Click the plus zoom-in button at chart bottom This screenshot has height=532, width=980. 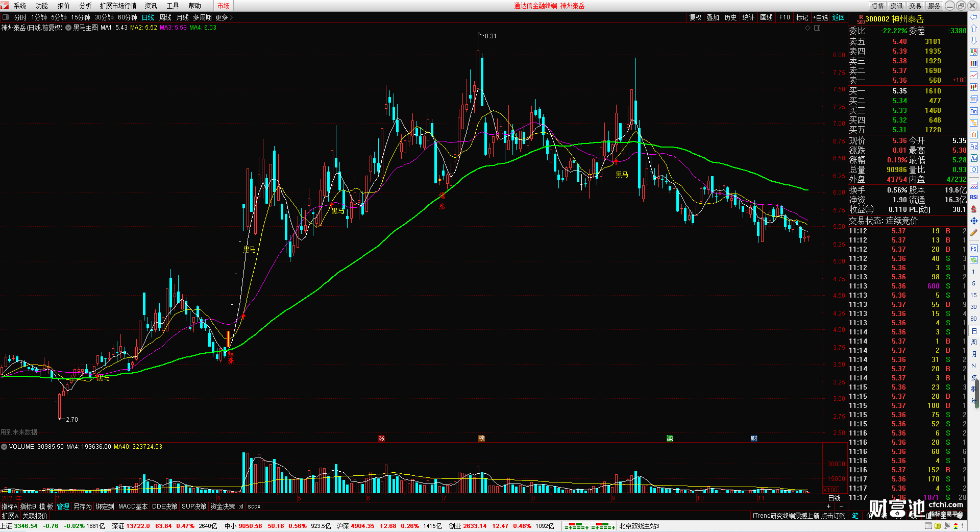828,506
